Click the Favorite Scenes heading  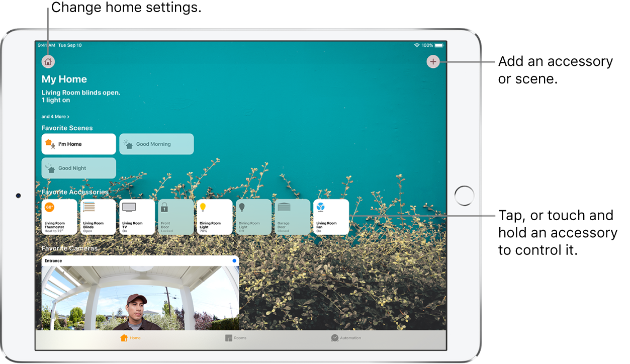[x=67, y=128]
